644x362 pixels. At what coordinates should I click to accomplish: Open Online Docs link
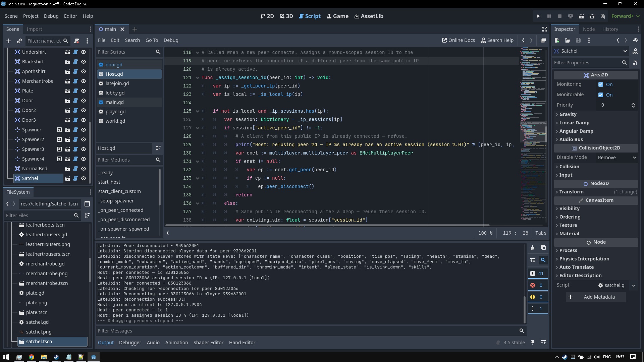click(458, 40)
